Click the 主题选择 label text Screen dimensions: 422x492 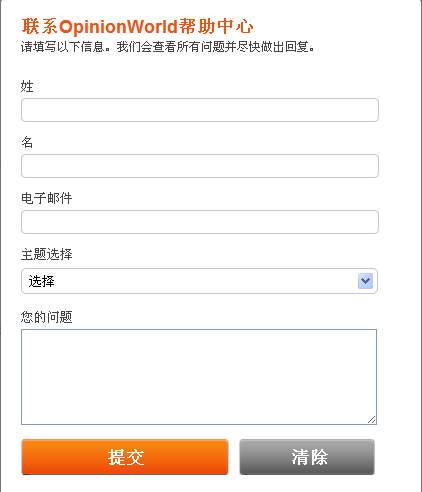click(47, 254)
